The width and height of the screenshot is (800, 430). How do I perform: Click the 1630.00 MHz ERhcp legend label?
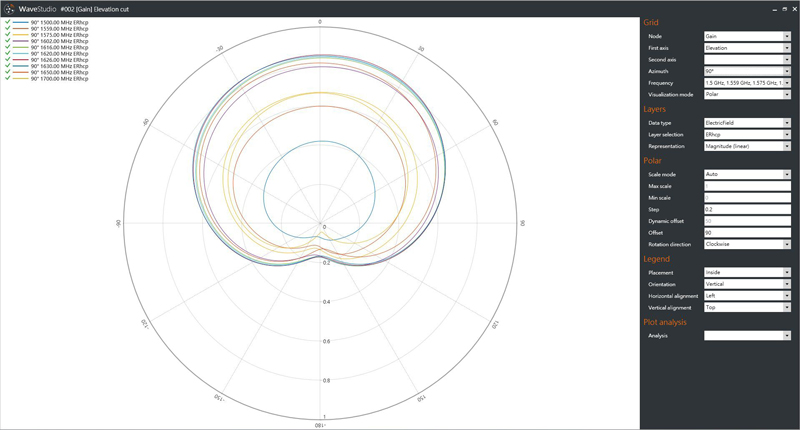pos(60,67)
